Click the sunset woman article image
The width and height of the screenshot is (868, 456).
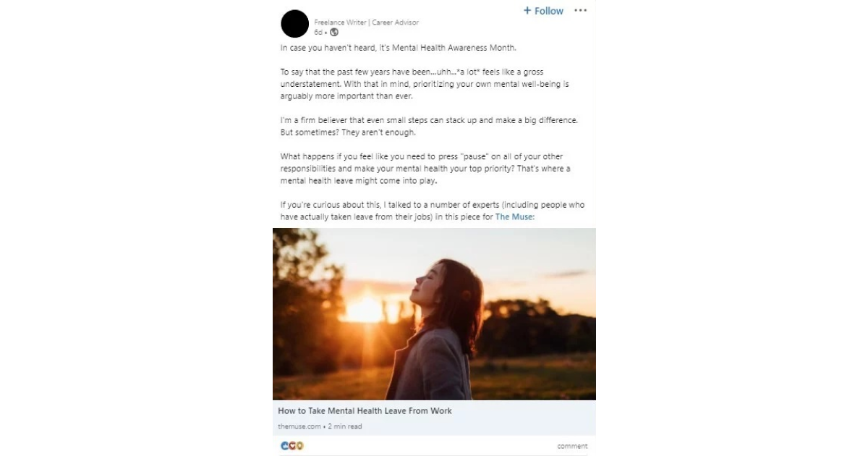(434, 313)
